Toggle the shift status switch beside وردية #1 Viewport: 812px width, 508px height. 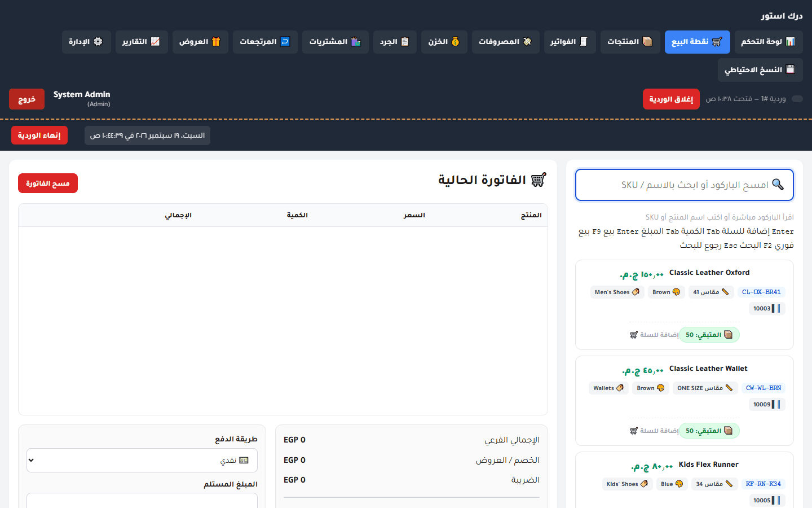(x=797, y=99)
